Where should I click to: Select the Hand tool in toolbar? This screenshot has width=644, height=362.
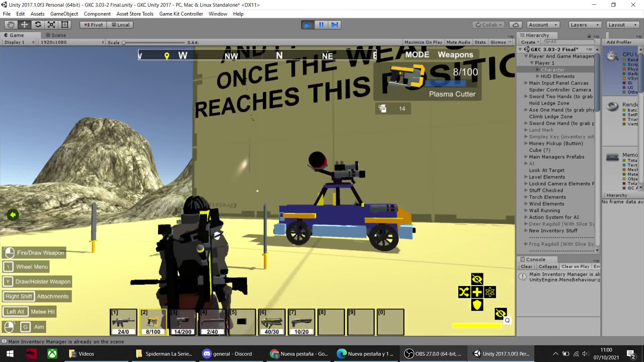[11, 25]
